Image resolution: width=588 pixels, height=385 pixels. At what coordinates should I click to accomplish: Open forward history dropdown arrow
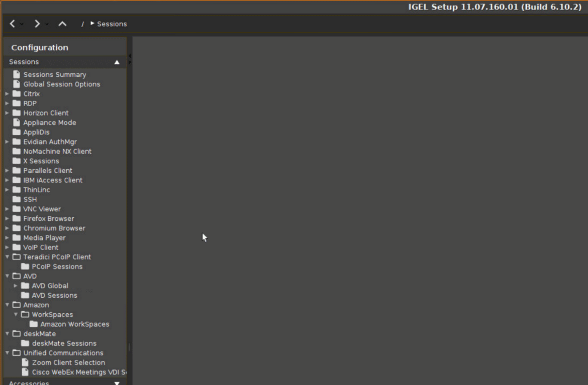47,24
